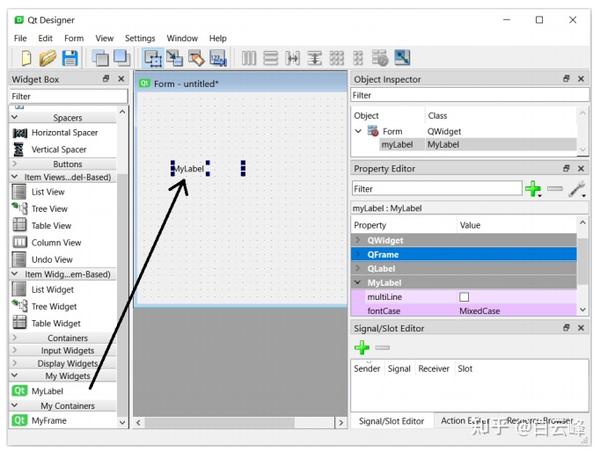This screenshot has height=452, width=600.
Task: Click the form's horizontal scrollbar right arrow
Action: click(x=341, y=423)
